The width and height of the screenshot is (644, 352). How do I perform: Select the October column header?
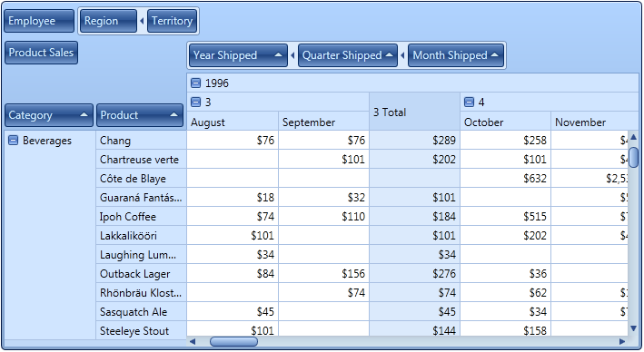[505, 121]
